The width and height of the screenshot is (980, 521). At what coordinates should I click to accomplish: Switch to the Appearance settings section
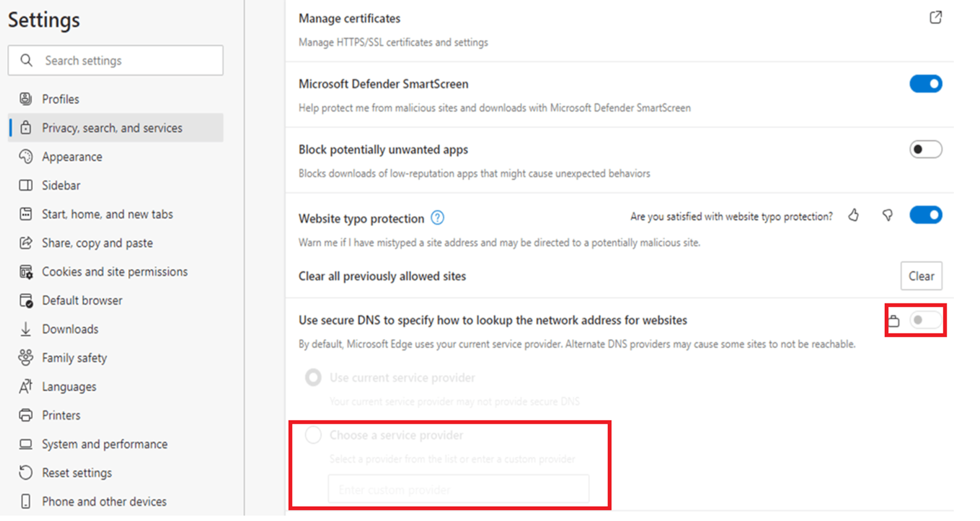pos(72,156)
